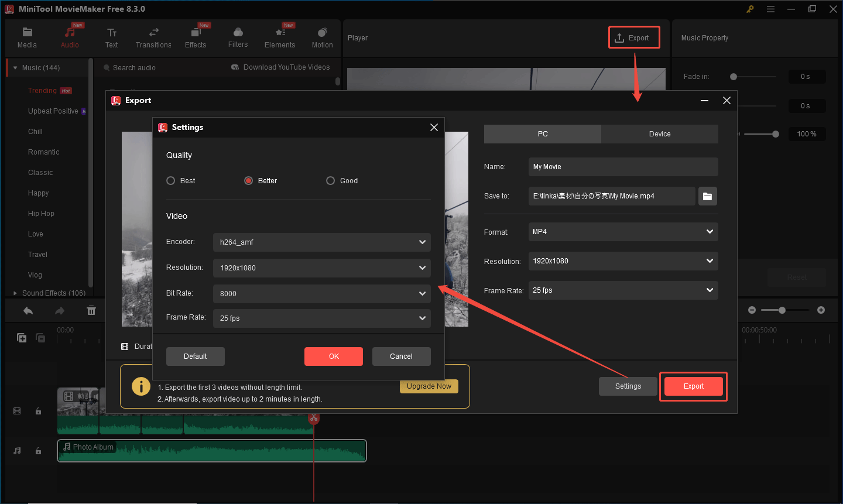Image resolution: width=843 pixels, height=504 pixels.
Task: Click the Undo arrow icon
Action: click(28, 311)
